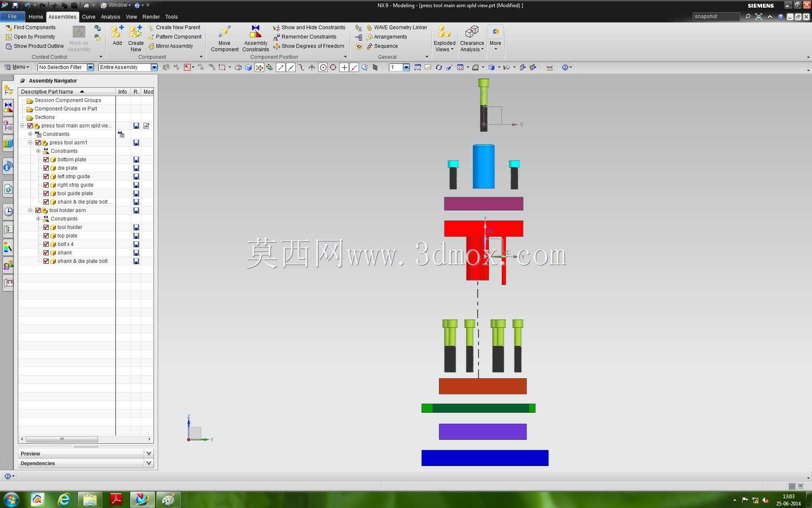Click Create New Parent
812x508 pixels.
click(x=174, y=28)
